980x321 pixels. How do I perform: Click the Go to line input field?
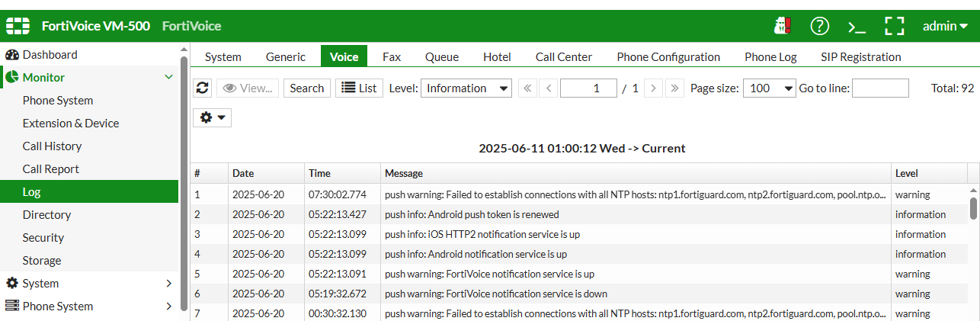pyautogui.click(x=880, y=88)
